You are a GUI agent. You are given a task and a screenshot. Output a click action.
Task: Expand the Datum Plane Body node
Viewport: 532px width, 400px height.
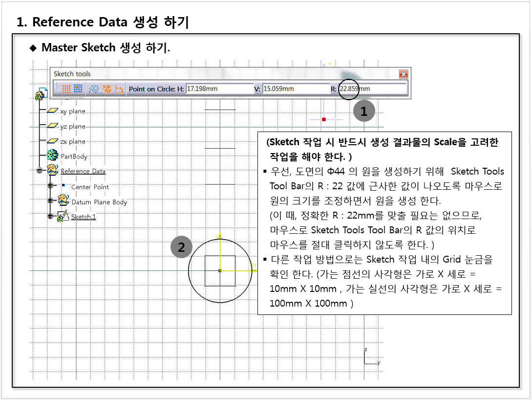pos(50,201)
